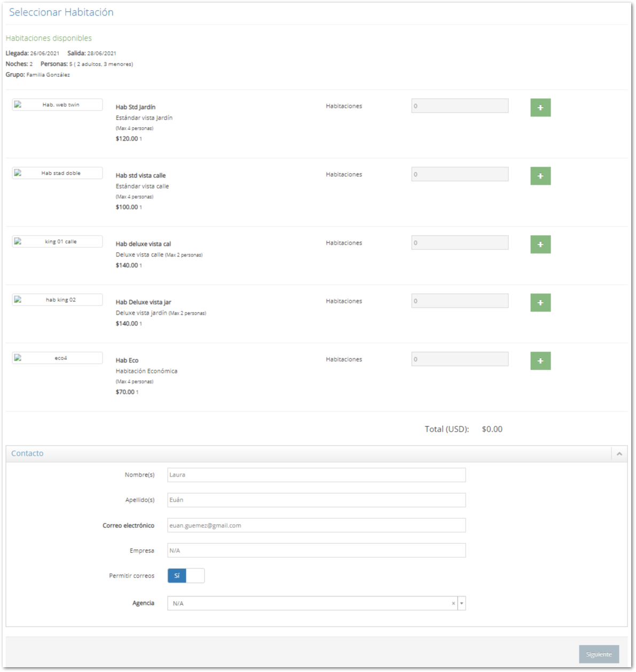Open the Hab stad doble room image

pos(57,173)
